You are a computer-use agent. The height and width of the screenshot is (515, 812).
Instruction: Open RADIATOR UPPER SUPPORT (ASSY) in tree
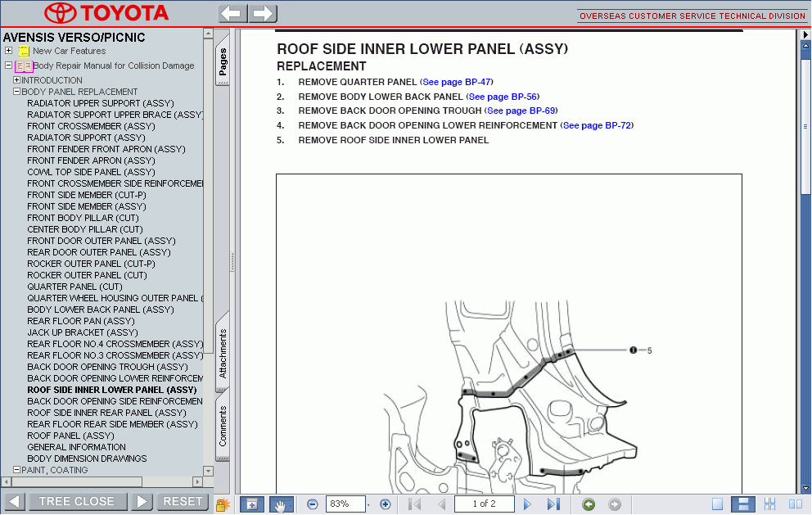coord(101,103)
